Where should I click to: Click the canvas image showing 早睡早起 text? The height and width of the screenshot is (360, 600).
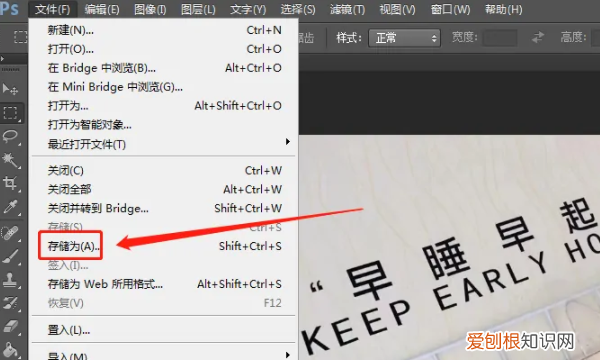449,247
